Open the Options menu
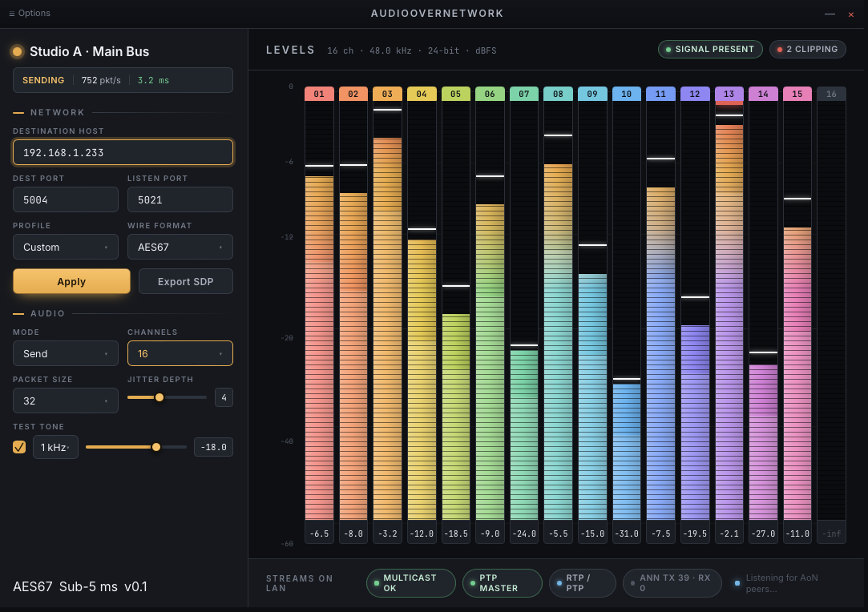The image size is (868, 612). [30, 14]
